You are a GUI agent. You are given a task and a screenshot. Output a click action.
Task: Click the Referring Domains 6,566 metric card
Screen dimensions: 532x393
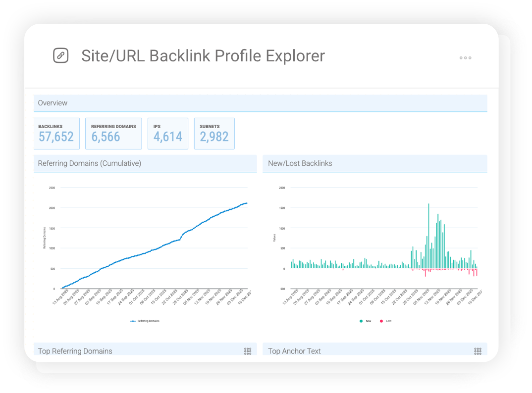(x=113, y=133)
